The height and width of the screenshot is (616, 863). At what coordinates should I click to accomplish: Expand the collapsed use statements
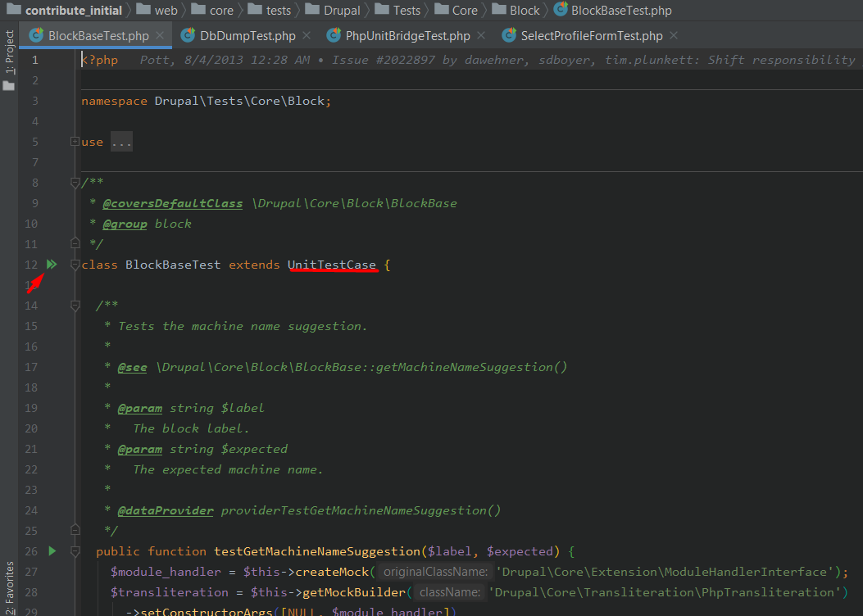75,142
